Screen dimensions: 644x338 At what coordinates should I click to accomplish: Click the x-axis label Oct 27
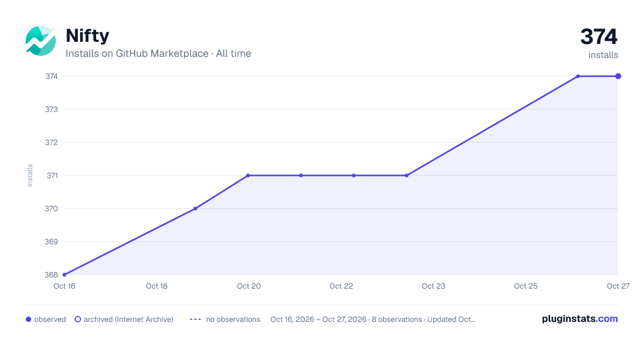click(618, 286)
